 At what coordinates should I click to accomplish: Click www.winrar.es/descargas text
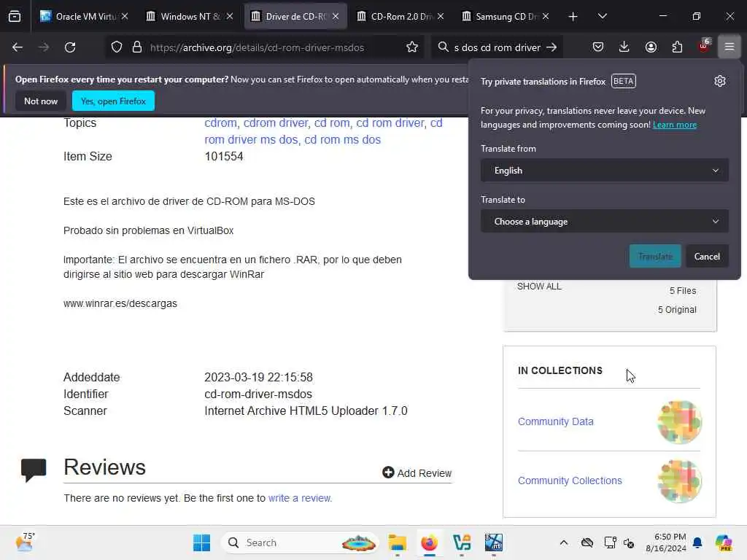pyautogui.click(x=120, y=303)
